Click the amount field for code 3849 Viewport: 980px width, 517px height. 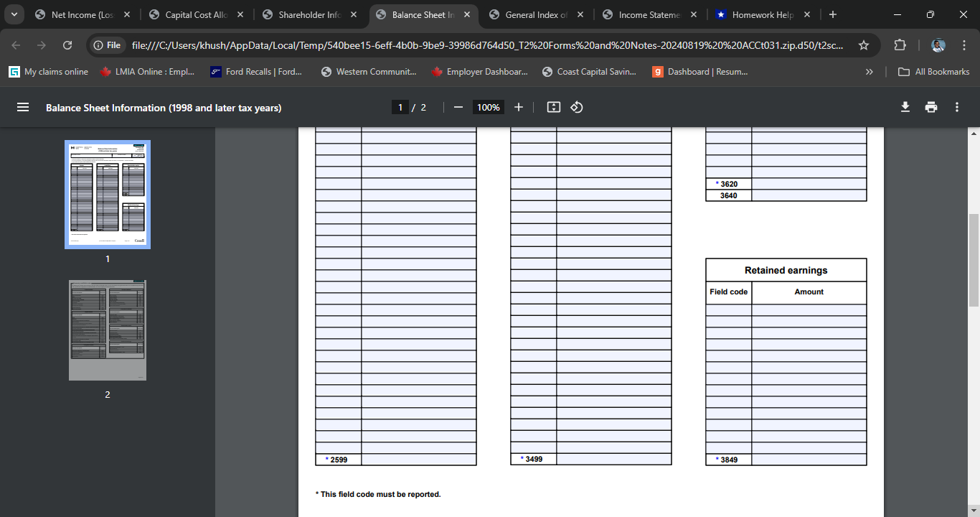[809, 460]
